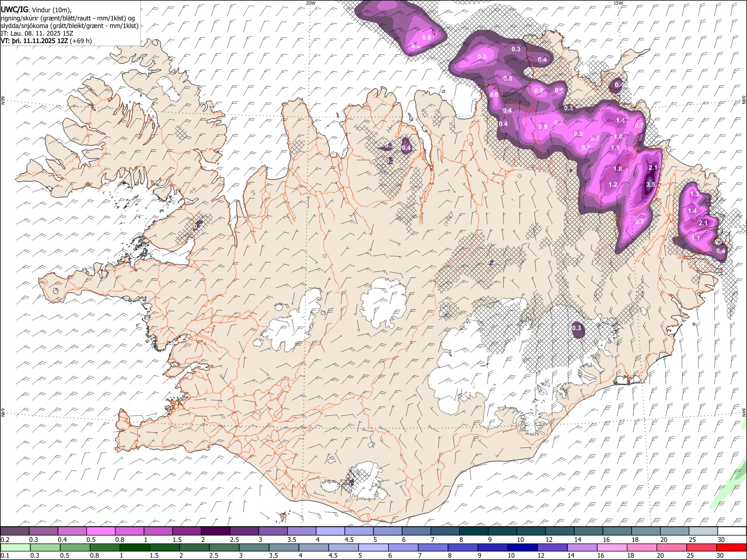Click the IT: Lau. 08. 11. 2025 15Z text

pyautogui.click(x=37, y=33)
